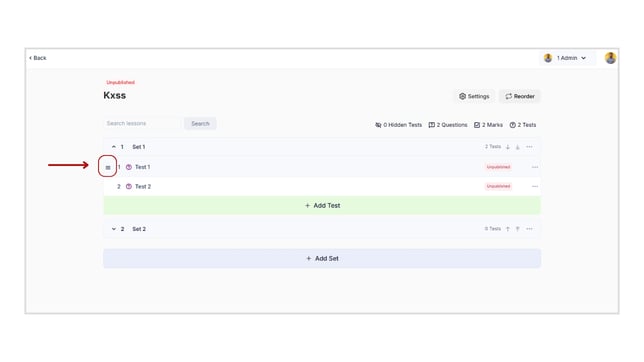The image size is (644, 362).
Task: Open the more options menu for Set 2
Action: pos(529,229)
